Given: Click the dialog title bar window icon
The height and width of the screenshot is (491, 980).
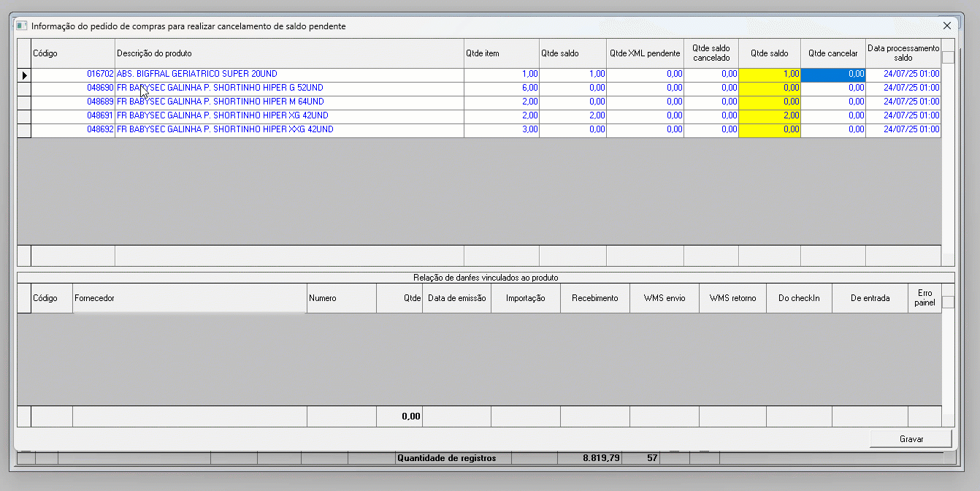Looking at the screenshot, I should click(x=22, y=26).
